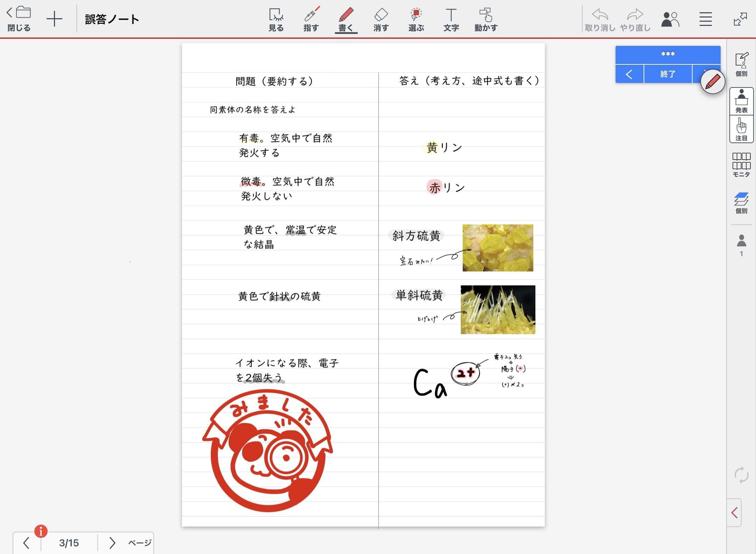The width and height of the screenshot is (756, 554).
Task: Toggle 発表 presentation mode
Action: tap(741, 101)
